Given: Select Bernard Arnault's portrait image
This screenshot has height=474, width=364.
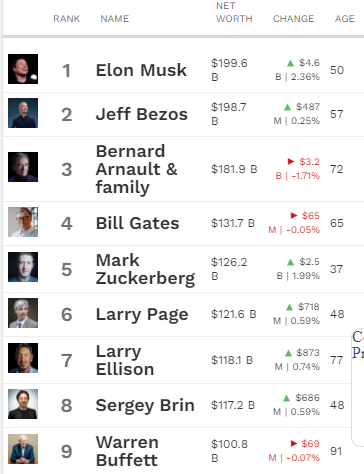Looking at the screenshot, I should click(x=23, y=167).
